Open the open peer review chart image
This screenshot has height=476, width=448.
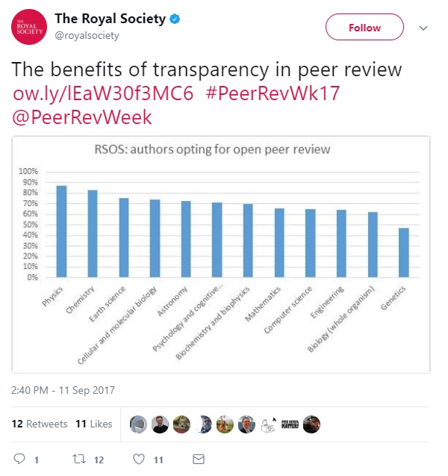[x=221, y=254]
